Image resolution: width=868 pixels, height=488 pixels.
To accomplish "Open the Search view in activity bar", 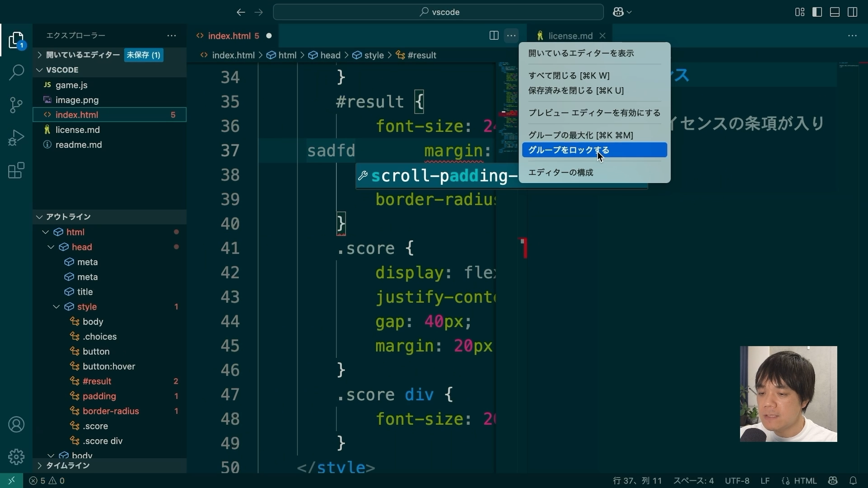I will [16, 72].
